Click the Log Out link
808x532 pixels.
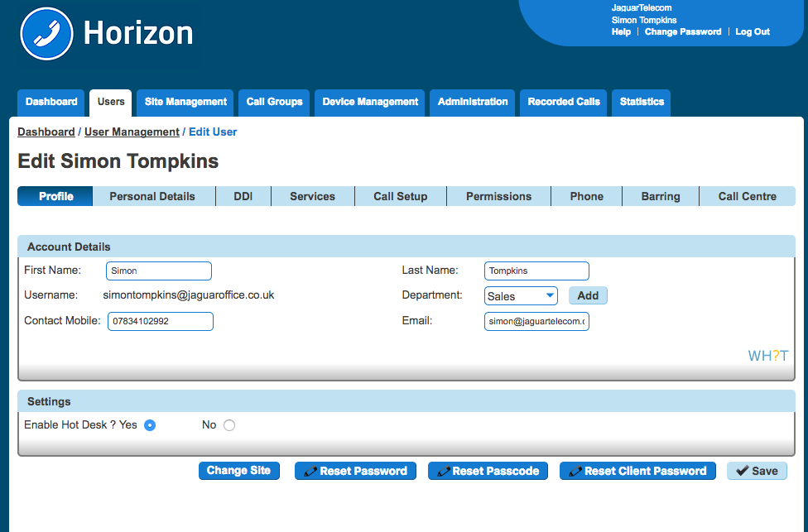(752, 31)
